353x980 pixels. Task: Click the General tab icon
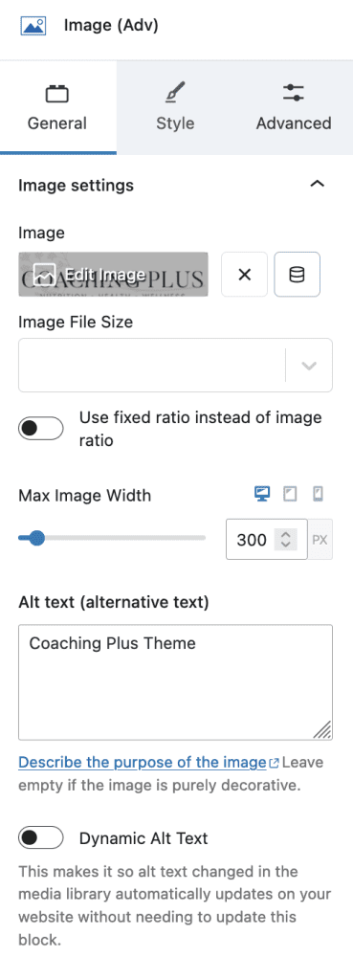(x=56, y=95)
